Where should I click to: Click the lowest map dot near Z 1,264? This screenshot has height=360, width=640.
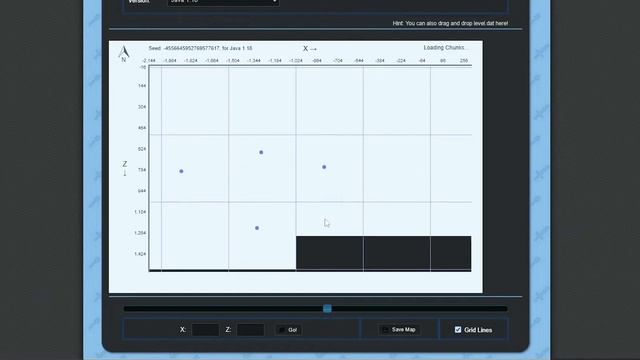257,228
